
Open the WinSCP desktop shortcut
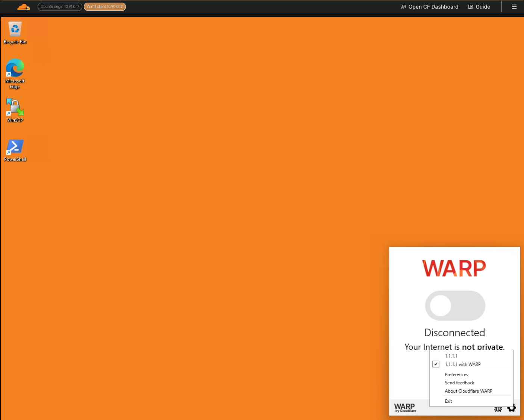point(15,110)
